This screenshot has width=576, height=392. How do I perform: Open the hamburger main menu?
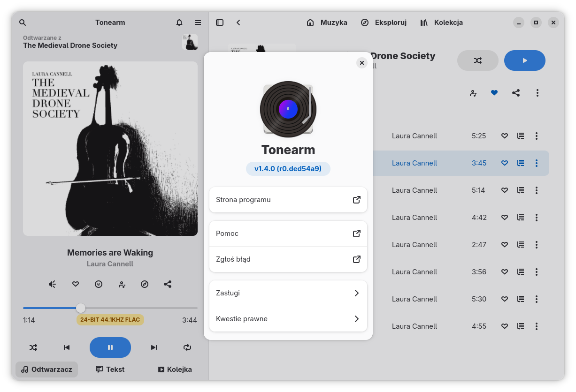point(198,23)
